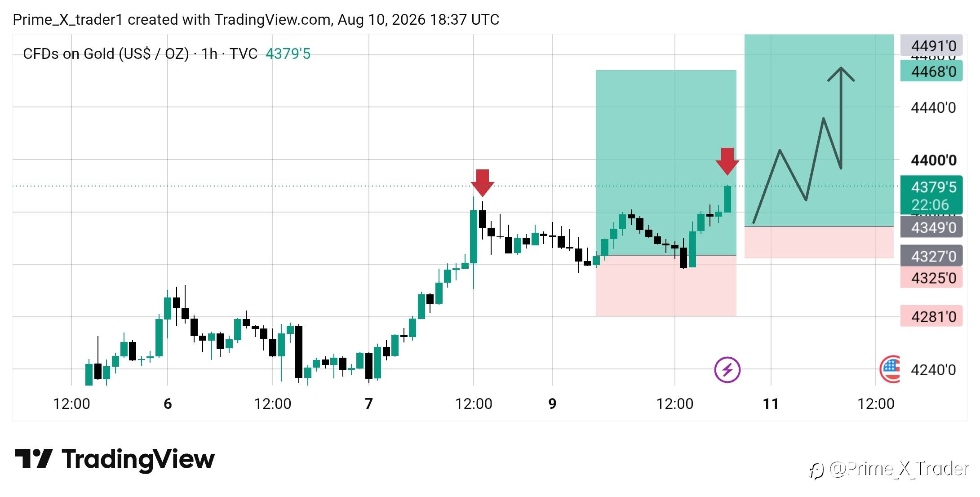The image size is (980, 497).
Task: Click the 4325'0 pink price label
Action: (x=931, y=277)
